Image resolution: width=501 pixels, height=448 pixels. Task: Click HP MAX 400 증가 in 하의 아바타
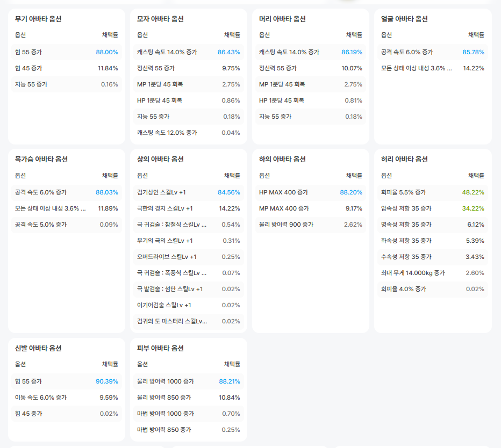coord(283,192)
